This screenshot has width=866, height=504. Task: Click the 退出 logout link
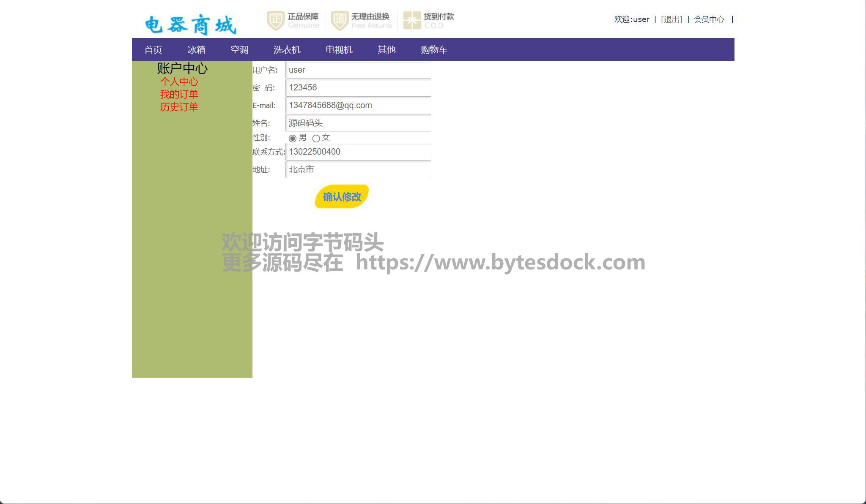[x=671, y=19]
